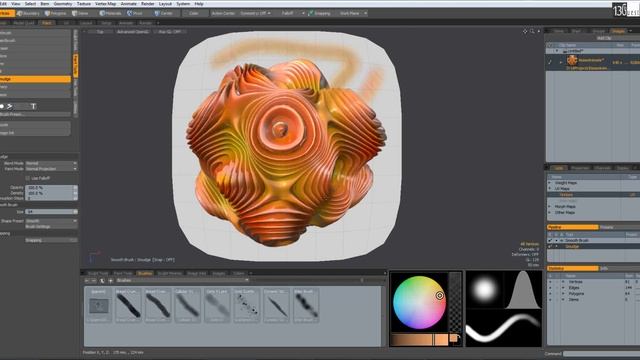Open the Texture menu
This screenshot has height=360, width=640.
[84, 4]
